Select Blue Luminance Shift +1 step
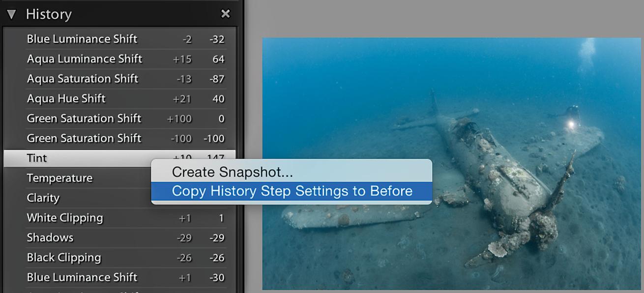This screenshot has width=644, height=293. 82,277
